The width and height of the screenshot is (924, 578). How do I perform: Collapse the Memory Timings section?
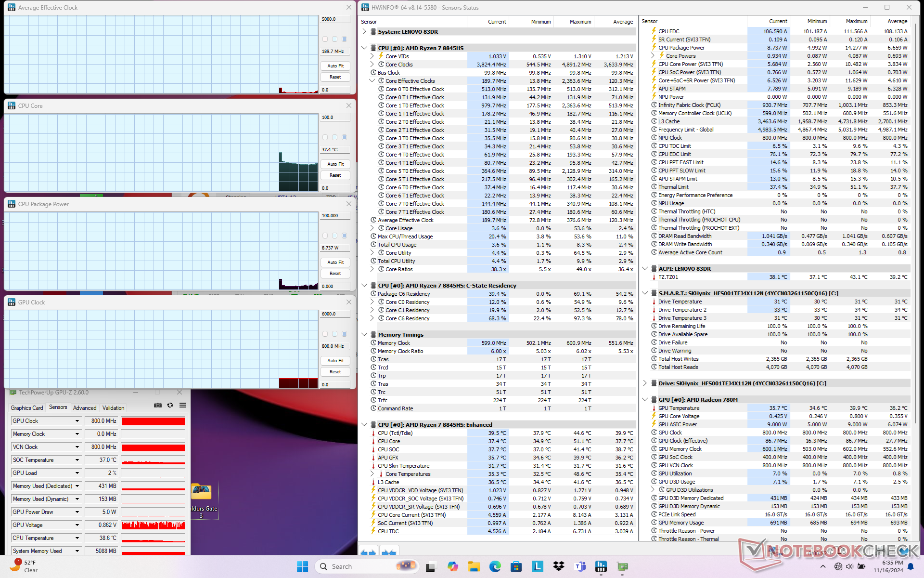coord(365,335)
